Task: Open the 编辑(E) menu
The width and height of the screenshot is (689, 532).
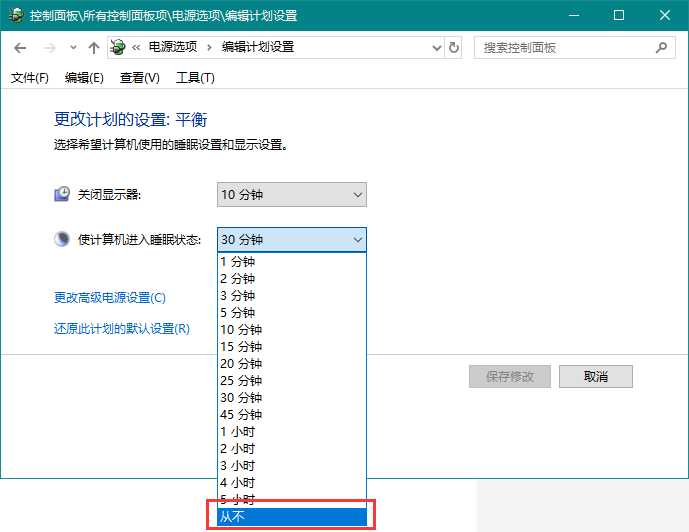Action: tap(84, 78)
